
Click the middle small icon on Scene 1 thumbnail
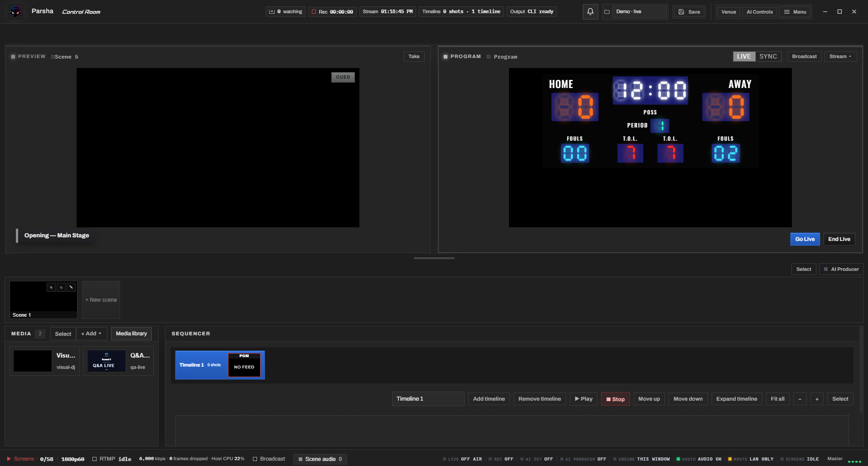(x=61, y=287)
